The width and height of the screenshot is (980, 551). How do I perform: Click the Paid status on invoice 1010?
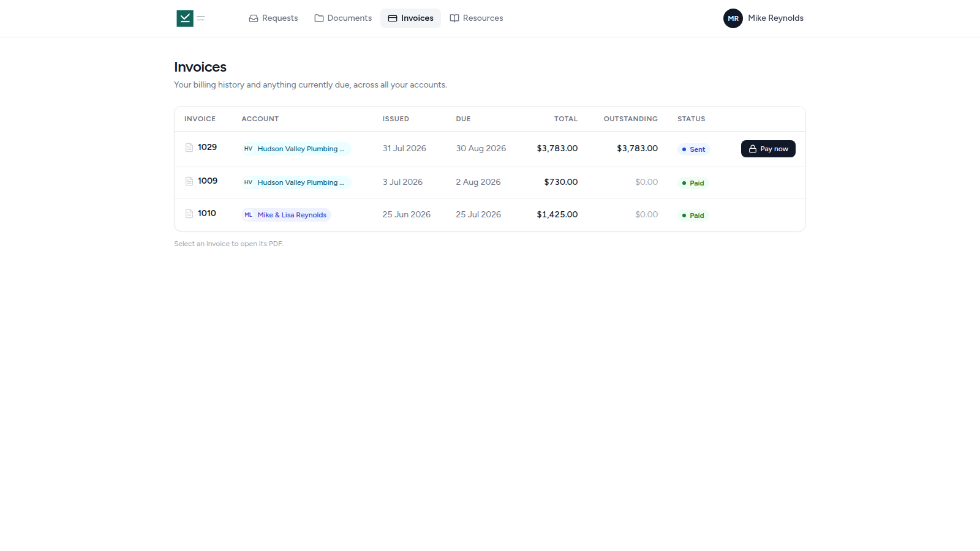[x=693, y=216]
